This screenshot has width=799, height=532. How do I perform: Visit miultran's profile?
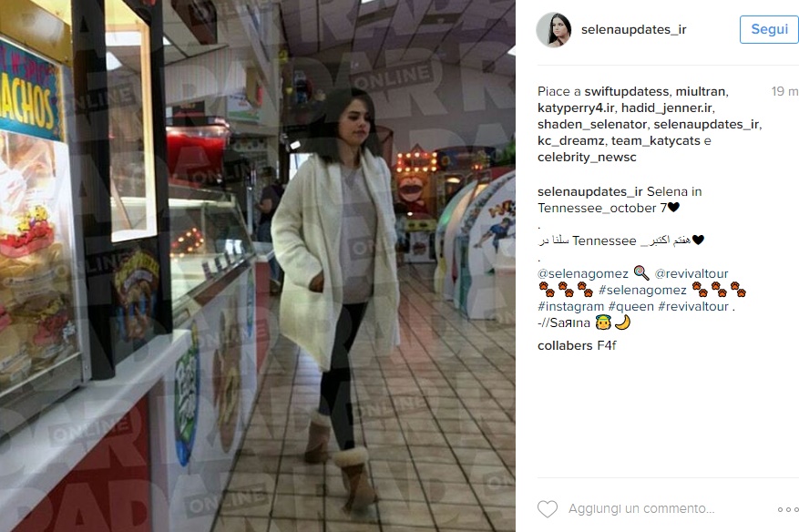700,92
